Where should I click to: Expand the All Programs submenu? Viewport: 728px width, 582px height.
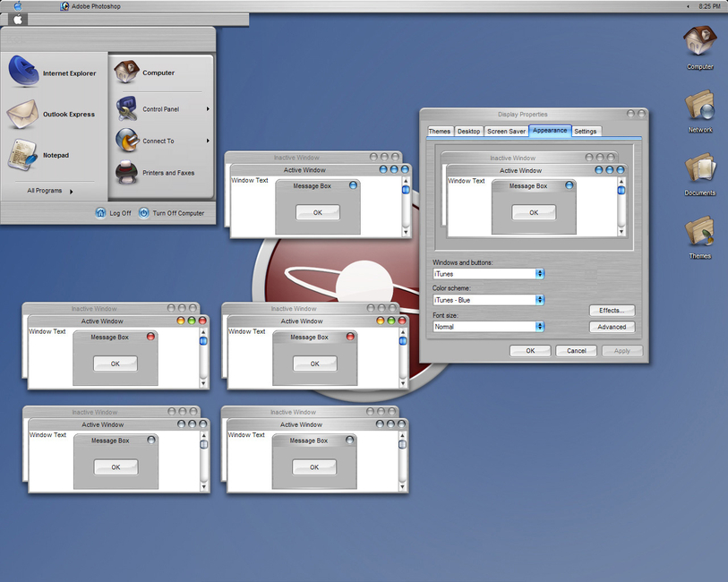click(49, 191)
